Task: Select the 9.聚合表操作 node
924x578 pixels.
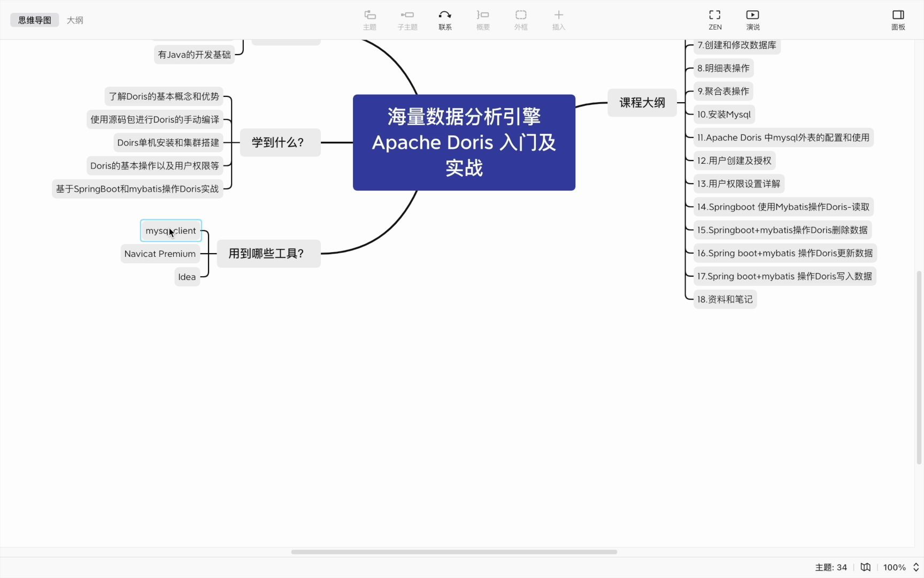Action: point(723,91)
